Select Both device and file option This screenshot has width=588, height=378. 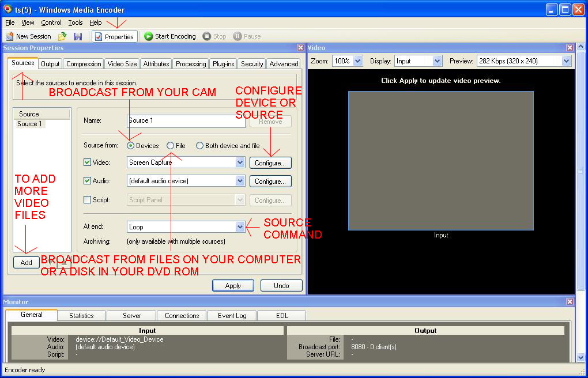199,146
